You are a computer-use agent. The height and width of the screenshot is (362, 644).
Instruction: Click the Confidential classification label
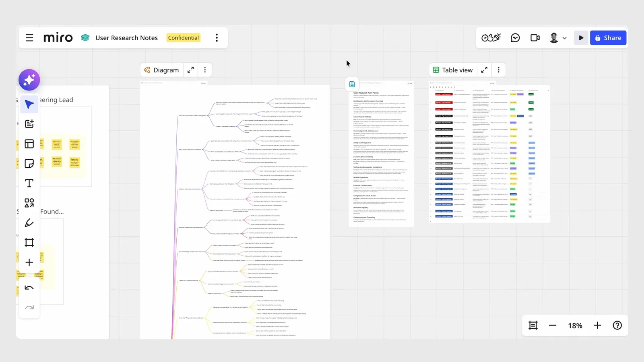pyautogui.click(x=184, y=38)
